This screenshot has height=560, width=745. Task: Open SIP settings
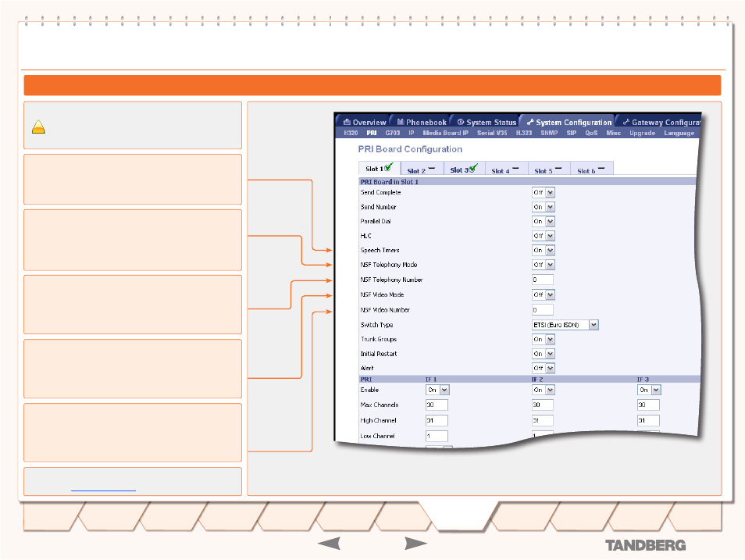pos(572,133)
